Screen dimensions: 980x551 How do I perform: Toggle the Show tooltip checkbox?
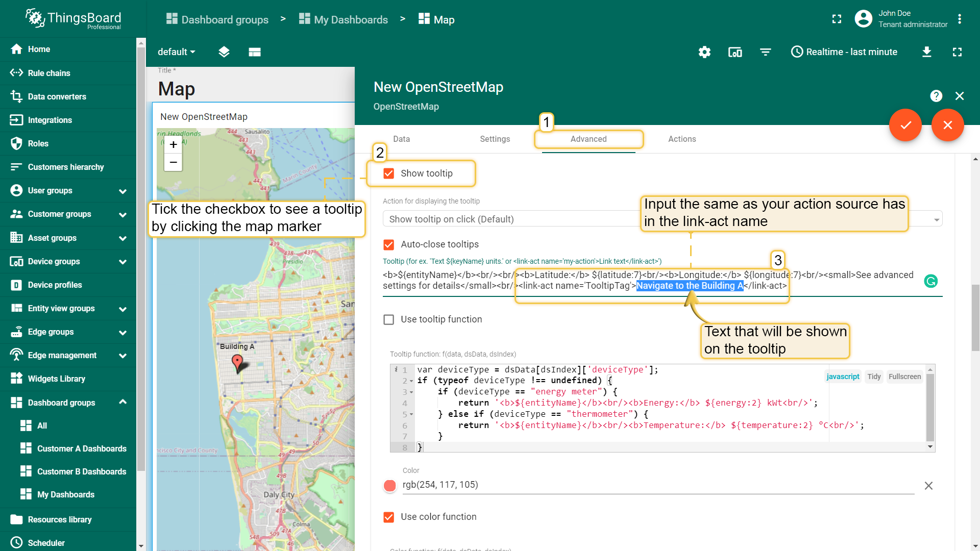[389, 173]
